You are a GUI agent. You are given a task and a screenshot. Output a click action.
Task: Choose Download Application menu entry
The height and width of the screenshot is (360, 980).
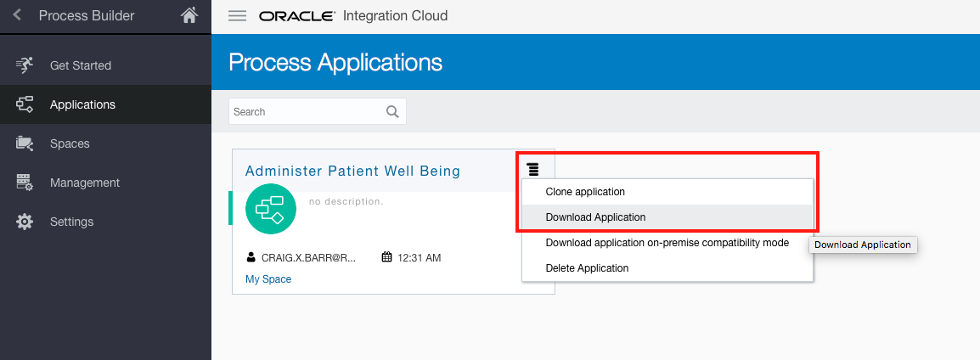click(x=595, y=217)
